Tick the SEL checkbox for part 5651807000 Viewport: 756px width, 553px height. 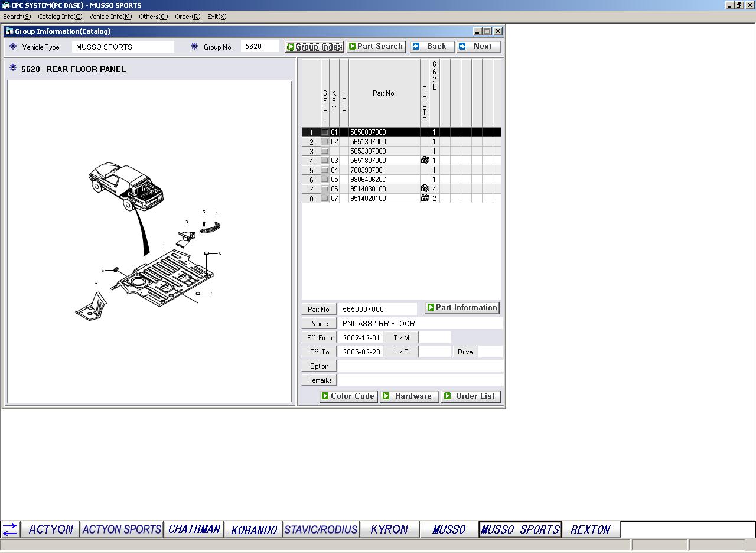325,161
